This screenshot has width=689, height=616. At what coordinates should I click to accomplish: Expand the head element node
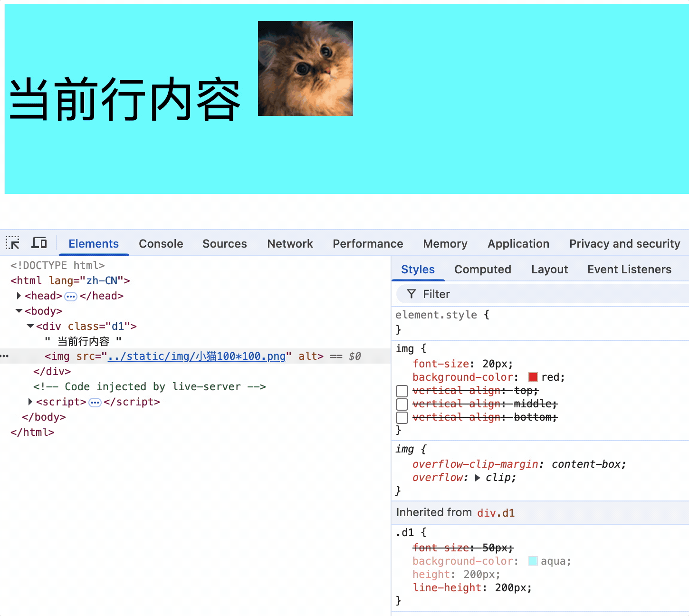[x=19, y=296]
